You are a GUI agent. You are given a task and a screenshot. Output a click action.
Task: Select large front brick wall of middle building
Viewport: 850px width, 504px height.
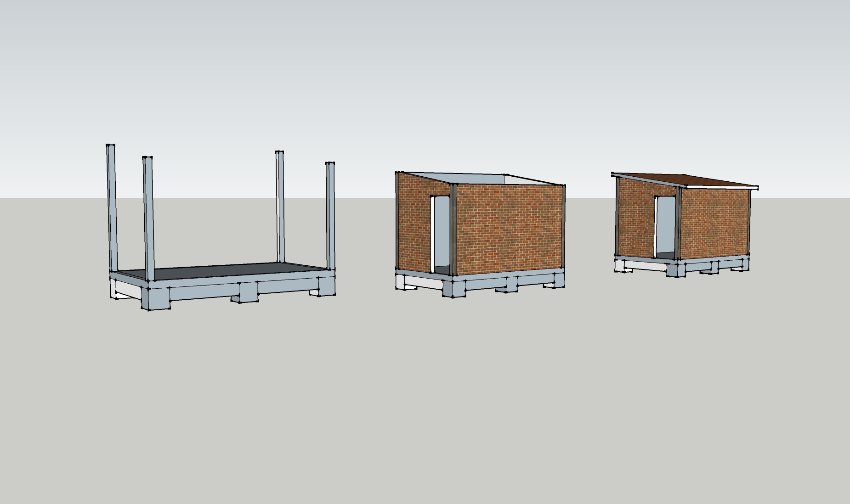(509, 230)
